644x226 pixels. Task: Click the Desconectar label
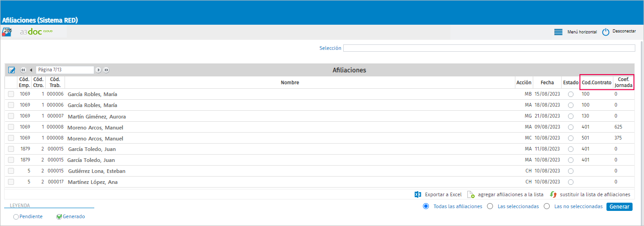(x=624, y=31)
